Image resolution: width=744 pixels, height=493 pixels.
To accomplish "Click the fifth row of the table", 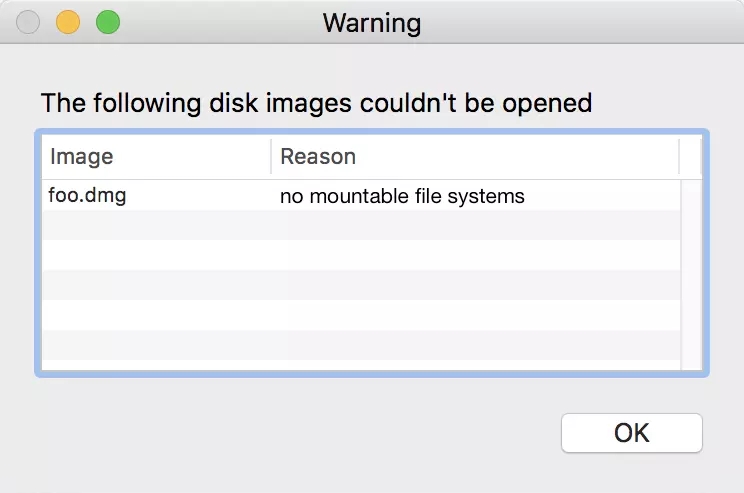I will click(x=361, y=315).
